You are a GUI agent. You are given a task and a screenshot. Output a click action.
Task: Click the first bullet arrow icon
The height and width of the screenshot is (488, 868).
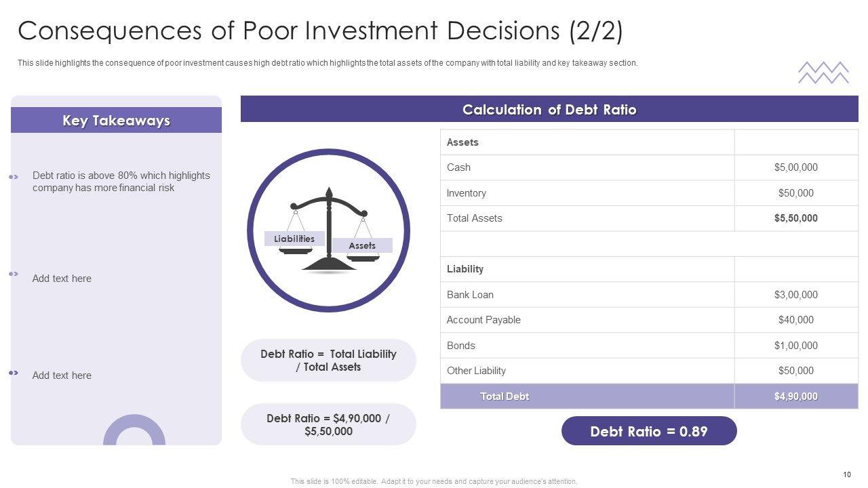point(14,177)
